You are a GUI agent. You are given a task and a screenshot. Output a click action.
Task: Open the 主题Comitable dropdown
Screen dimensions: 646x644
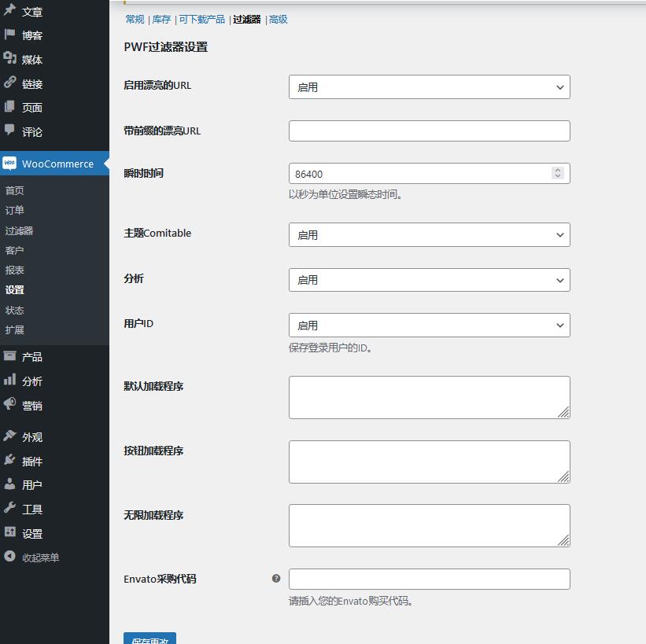(x=430, y=234)
